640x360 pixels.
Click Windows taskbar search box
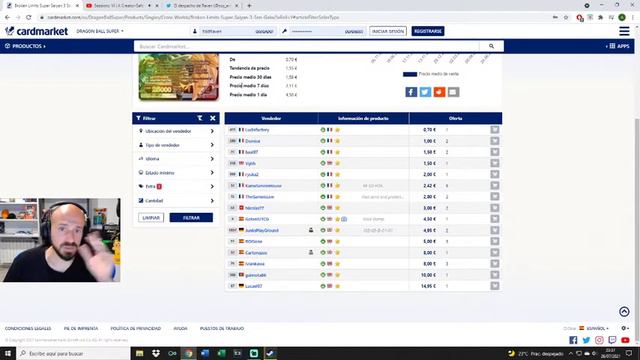(x=73, y=353)
